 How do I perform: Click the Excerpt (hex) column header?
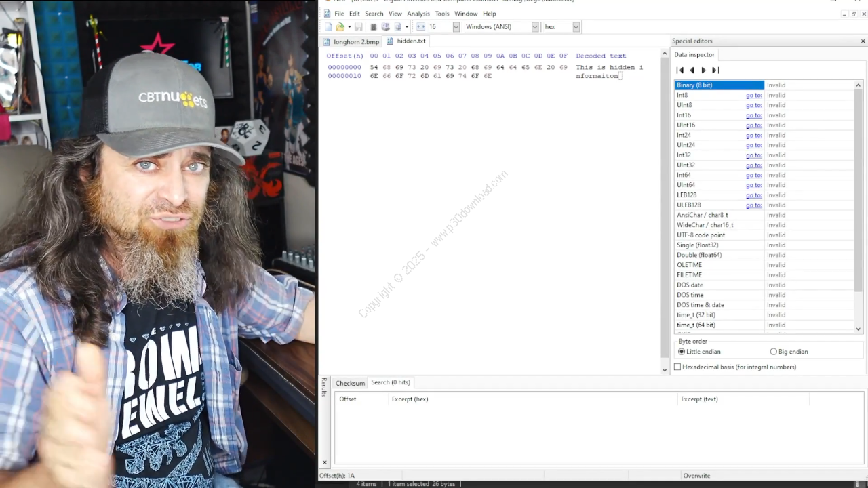tap(533, 399)
